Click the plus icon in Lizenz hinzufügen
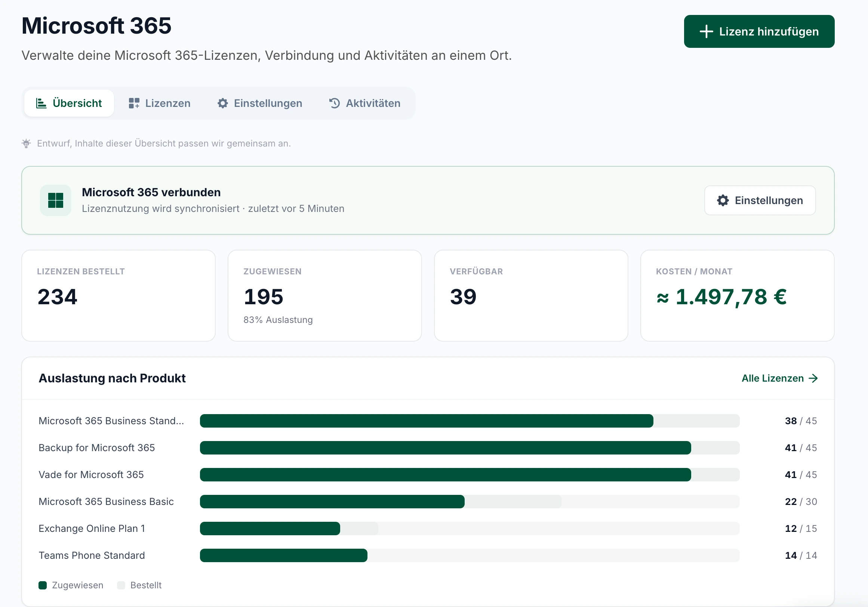Viewport: 868px width, 607px height. click(706, 32)
